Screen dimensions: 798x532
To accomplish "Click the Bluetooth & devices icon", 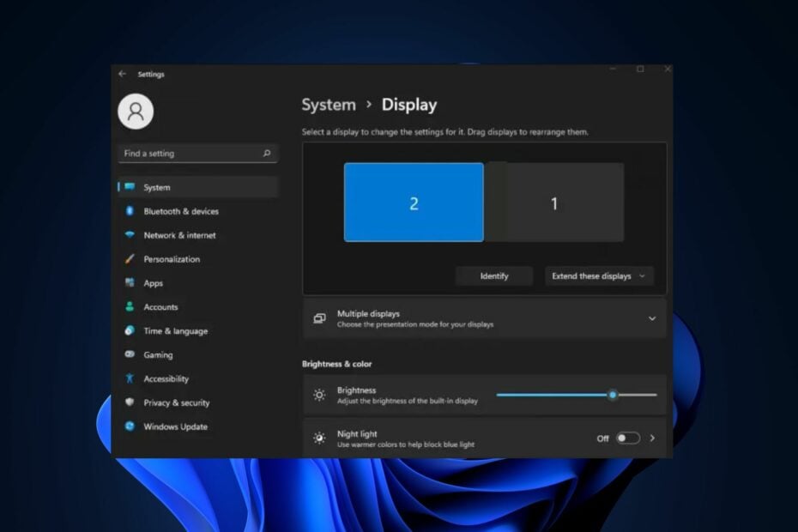I will [x=130, y=211].
